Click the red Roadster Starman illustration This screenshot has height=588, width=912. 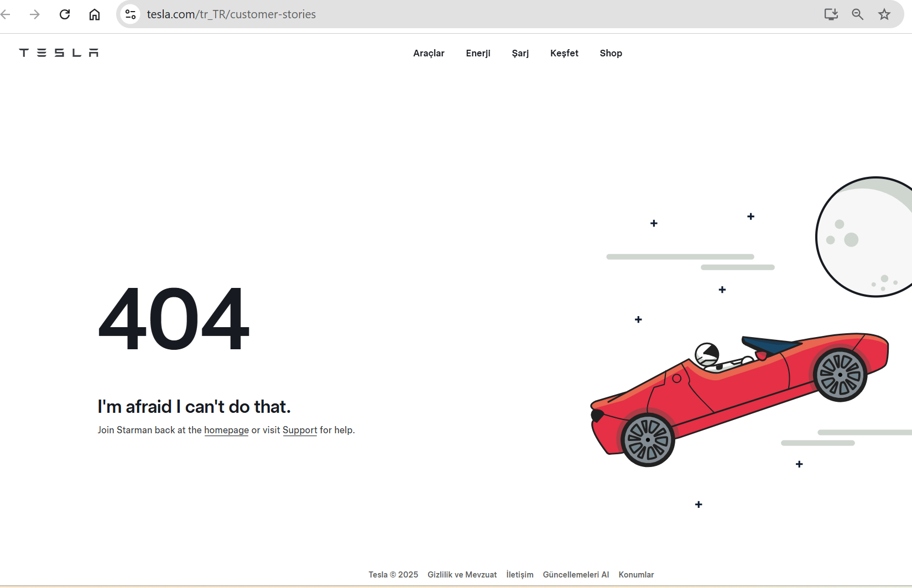(x=739, y=400)
